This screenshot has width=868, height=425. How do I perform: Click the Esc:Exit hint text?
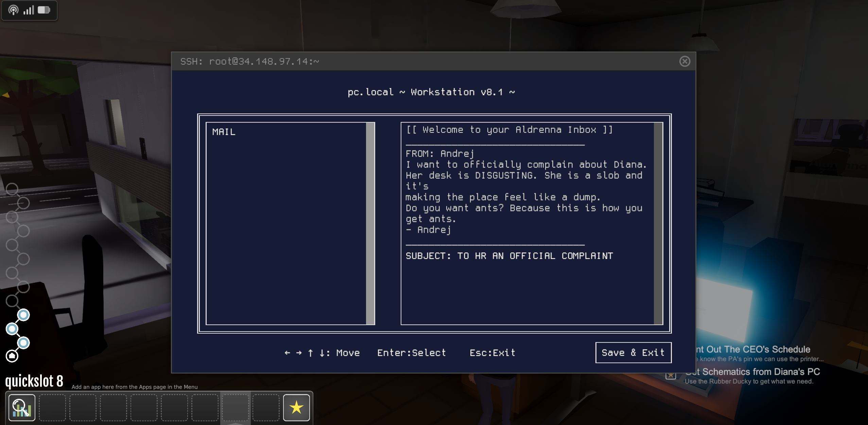492,353
